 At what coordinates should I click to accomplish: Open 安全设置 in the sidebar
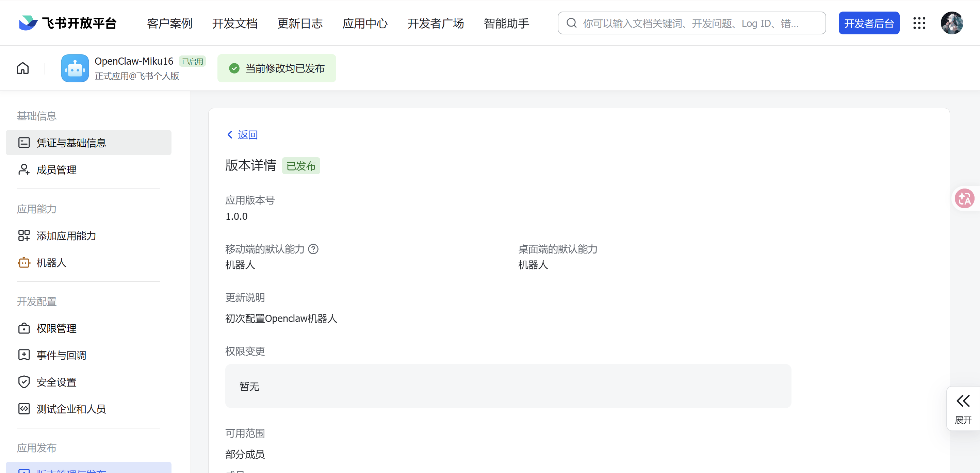pyautogui.click(x=56, y=382)
